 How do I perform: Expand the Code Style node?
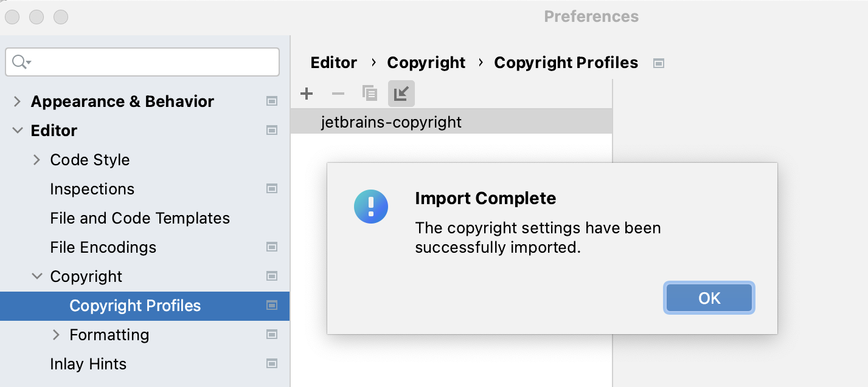click(x=36, y=160)
